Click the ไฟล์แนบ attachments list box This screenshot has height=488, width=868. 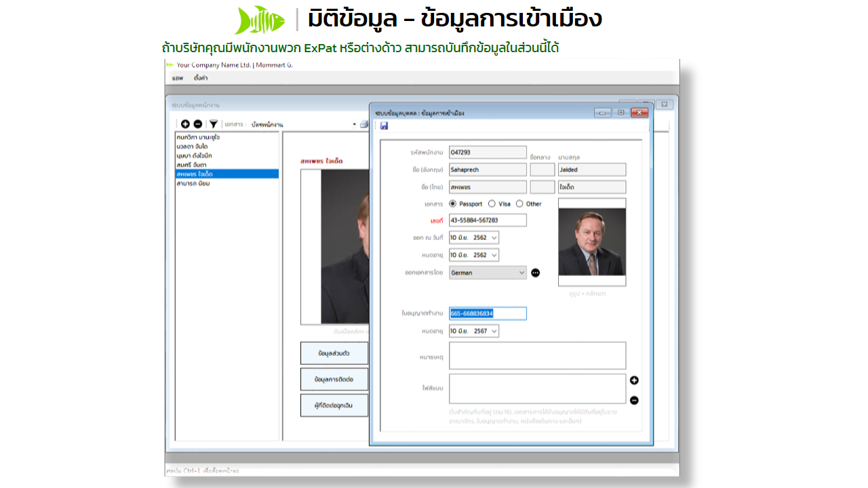coord(537,389)
